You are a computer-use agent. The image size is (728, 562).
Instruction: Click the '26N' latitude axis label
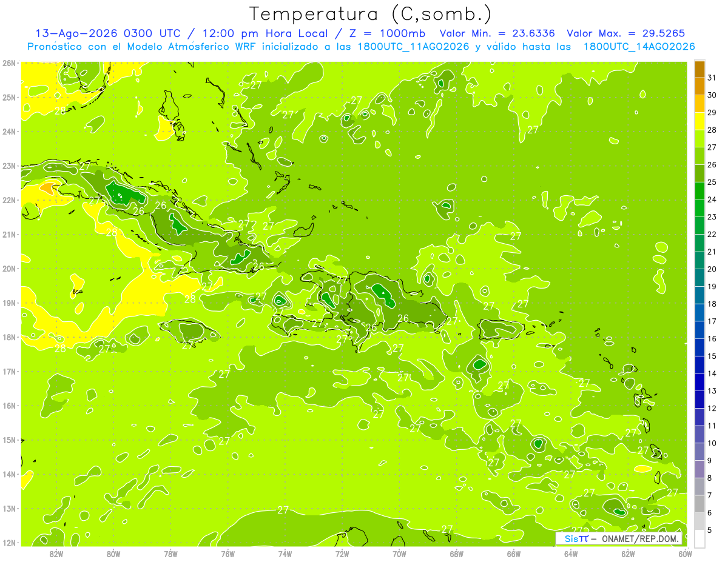click(9, 63)
